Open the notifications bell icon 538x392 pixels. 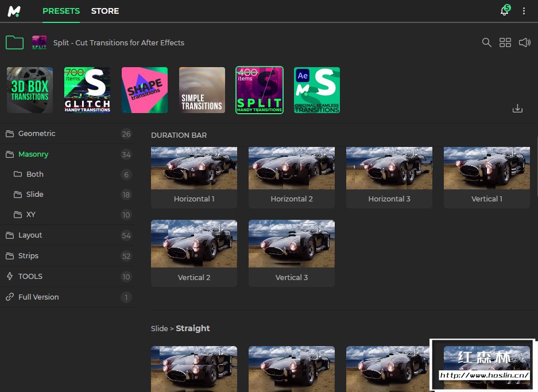(x=505, y=11)
